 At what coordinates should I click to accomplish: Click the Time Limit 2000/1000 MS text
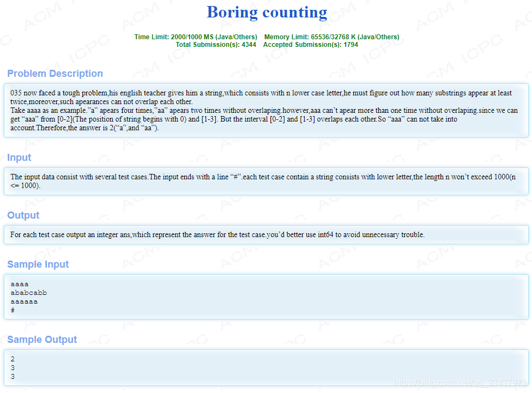click(196, 37)
